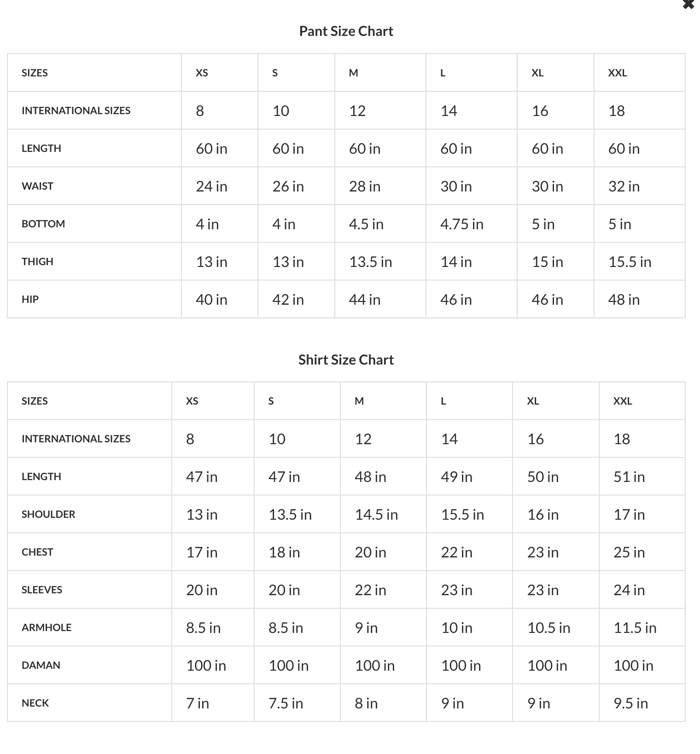Click the shirt length value 51 in
Viewport: 700px width, 754px height.
point(629,476)
